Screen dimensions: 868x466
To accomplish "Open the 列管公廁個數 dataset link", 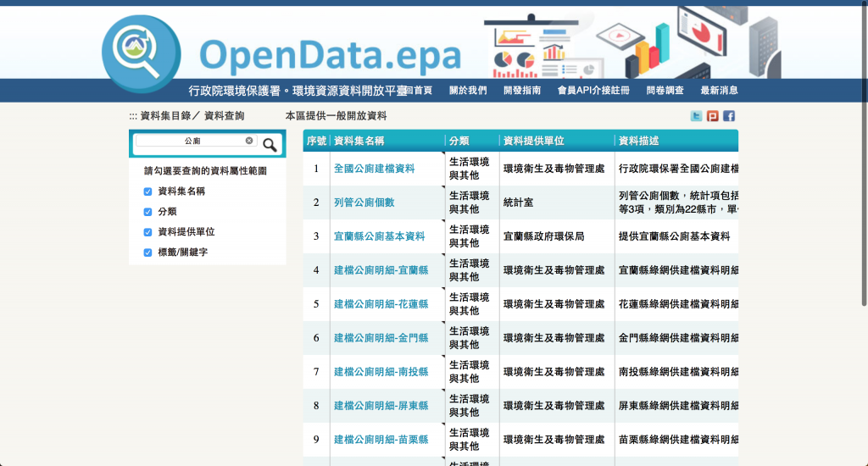I will pyautogui.click(x=364, y=202).
